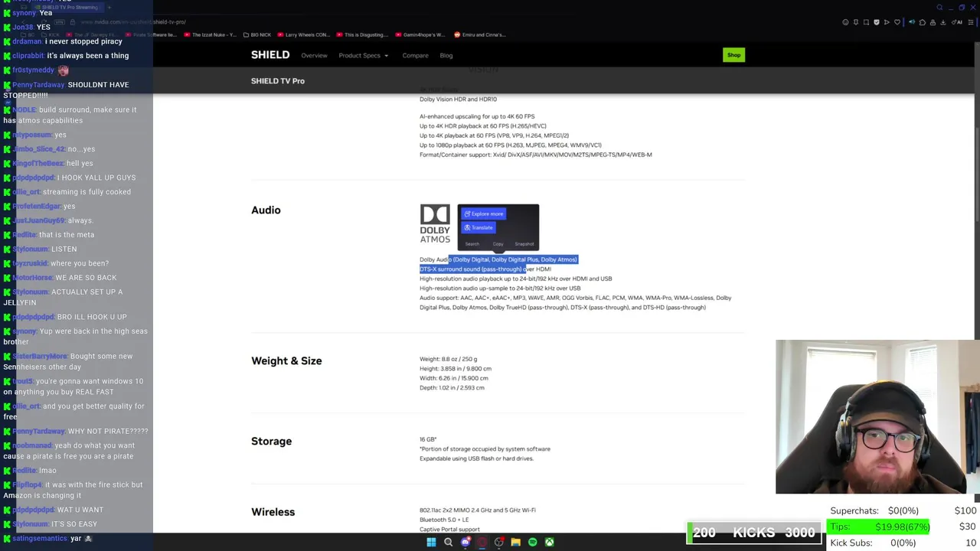
Task: Open Discord from the taskbar
Action: click(465, 543)
